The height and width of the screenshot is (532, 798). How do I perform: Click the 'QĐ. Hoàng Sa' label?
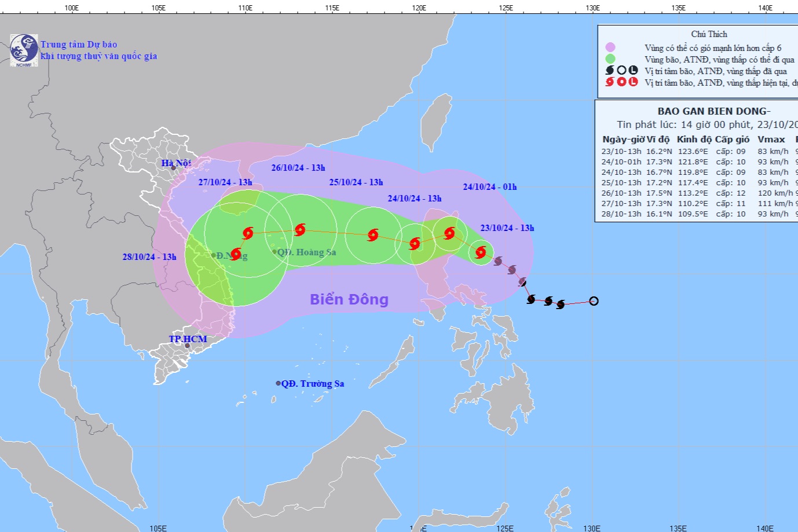pos(306,252)
